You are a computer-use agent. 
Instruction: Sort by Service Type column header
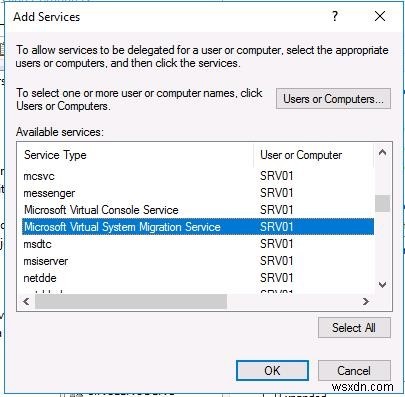click(x=137, y=155)
